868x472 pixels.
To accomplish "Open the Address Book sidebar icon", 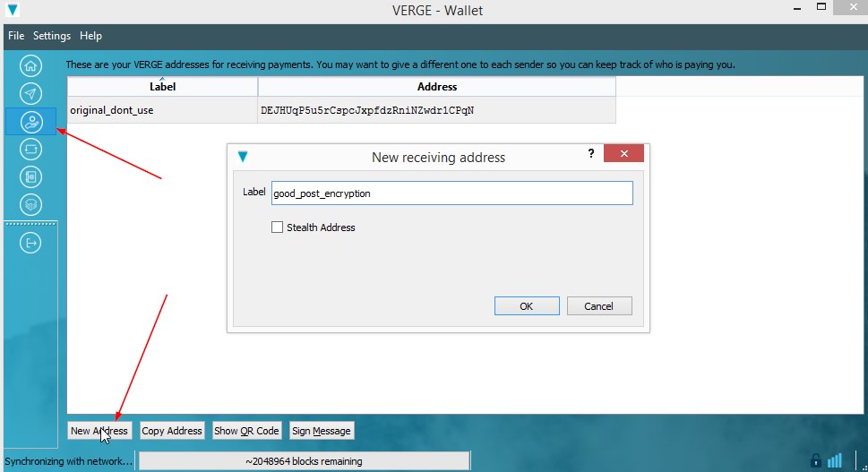I will (x=30, y=176).
